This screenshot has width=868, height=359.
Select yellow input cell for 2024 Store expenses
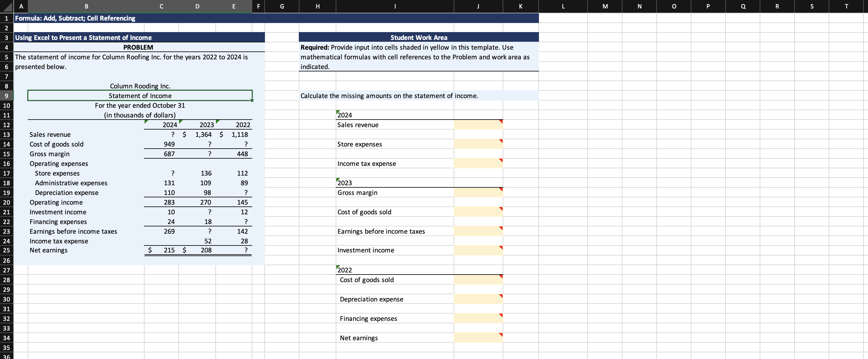point(478,144)
